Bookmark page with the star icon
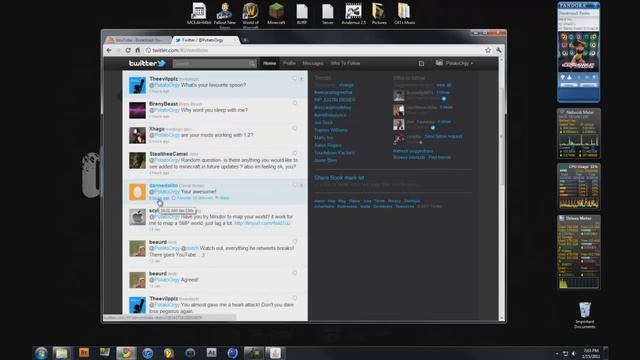Viewport: 640px width, 360px height. pos(488,50)
